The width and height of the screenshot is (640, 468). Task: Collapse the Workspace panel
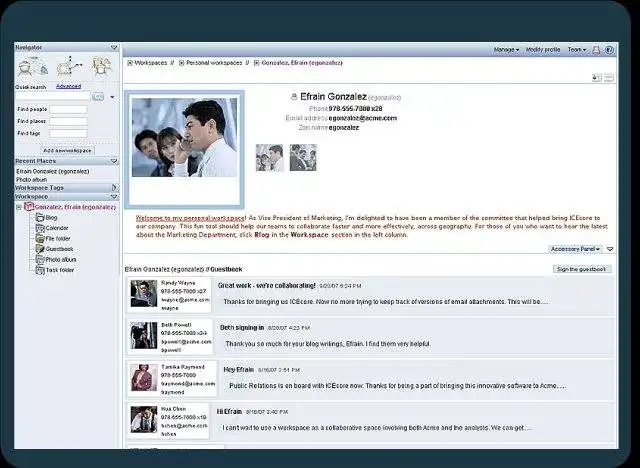(114, 197)
